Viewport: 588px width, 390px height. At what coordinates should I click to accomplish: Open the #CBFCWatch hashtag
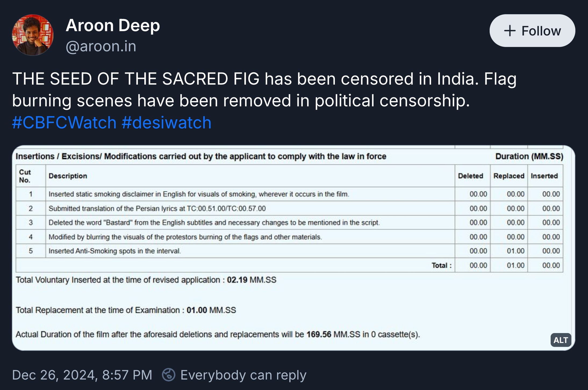64,122
